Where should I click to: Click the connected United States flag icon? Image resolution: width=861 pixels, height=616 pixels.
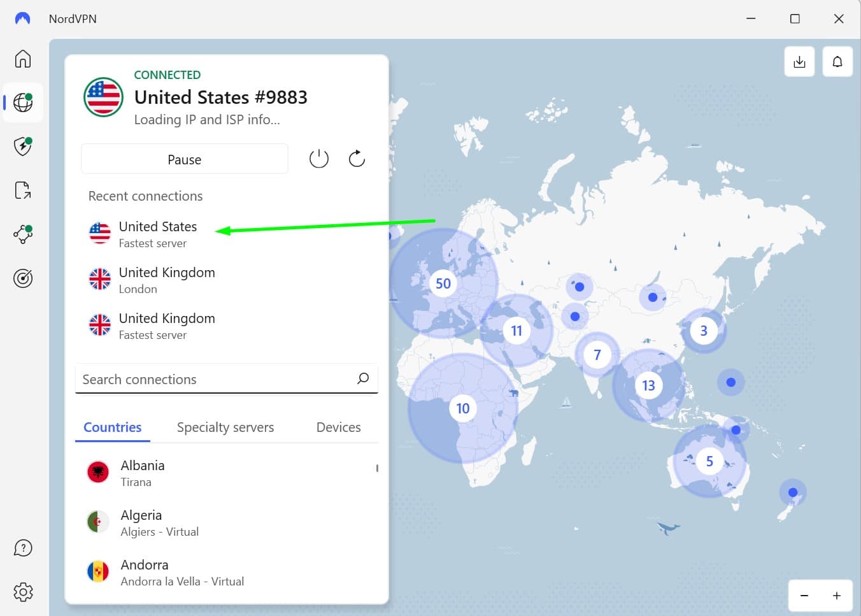[103, 97]
